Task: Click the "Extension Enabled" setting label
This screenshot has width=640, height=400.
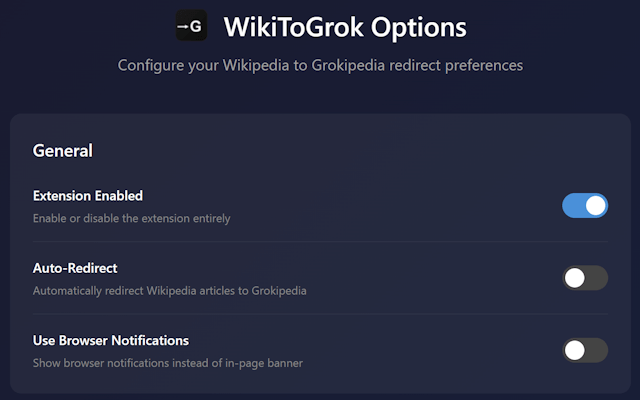Action: pyautogui.click(x=88, y=196)
